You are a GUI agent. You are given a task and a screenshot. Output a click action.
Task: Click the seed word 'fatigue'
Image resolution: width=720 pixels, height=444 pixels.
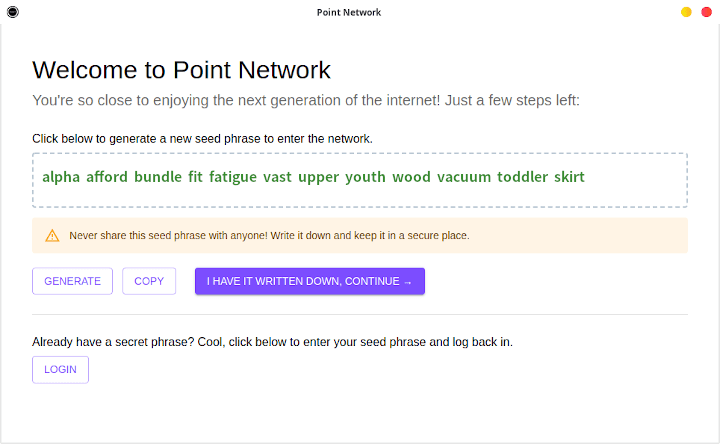tap(232, 177)
